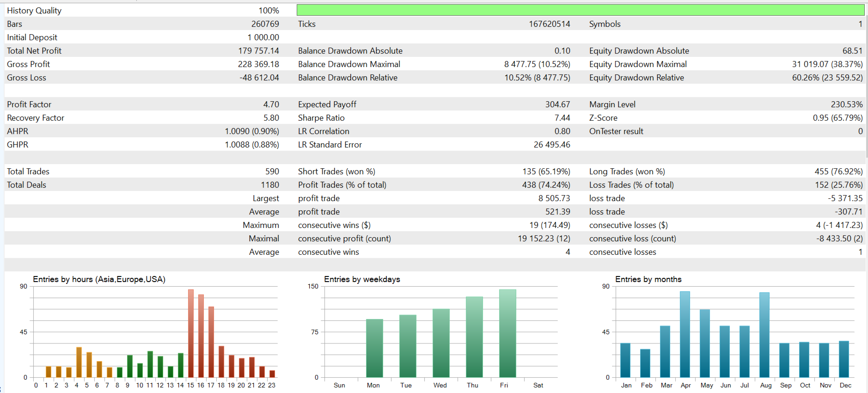Click the Monday bar in weekdays chart
868x393 pixels.
(374, 348)
